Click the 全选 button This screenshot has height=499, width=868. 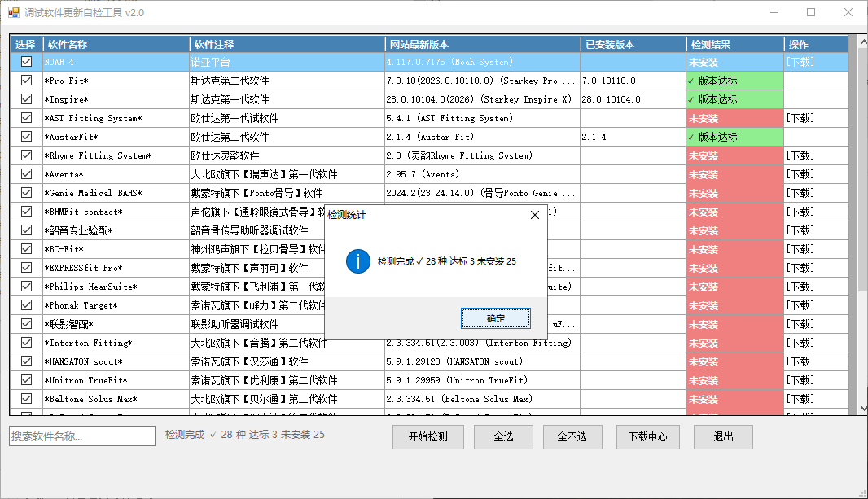click(x=503, y=437)
